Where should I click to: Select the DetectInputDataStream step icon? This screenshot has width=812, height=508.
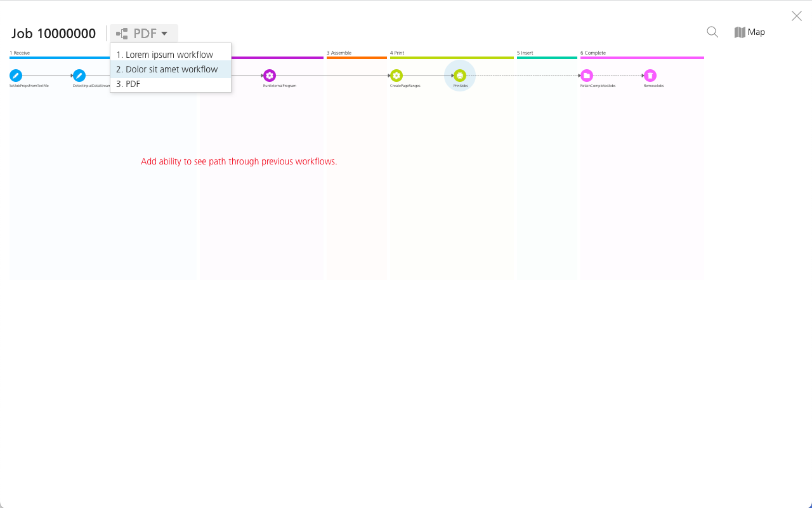[x=79, y=76]
